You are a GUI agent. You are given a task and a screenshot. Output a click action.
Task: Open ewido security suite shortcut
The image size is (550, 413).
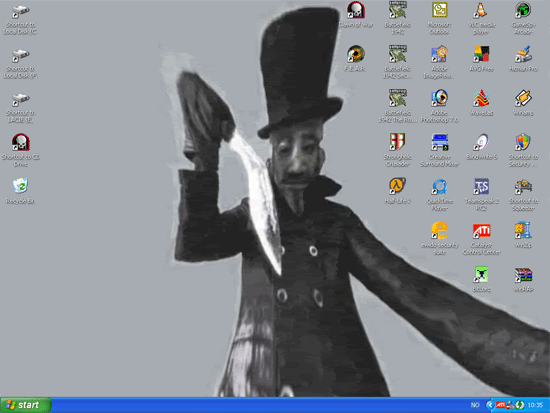[440, 231]
